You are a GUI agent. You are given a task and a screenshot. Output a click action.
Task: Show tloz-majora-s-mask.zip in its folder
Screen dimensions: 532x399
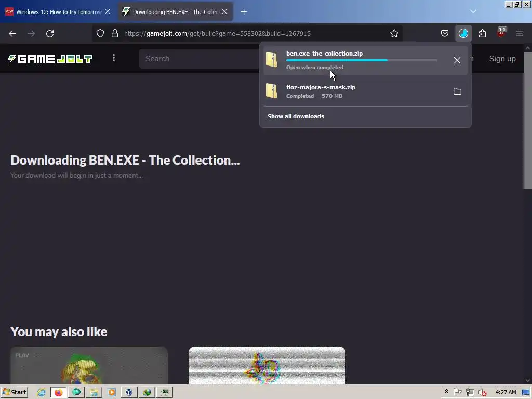457,91
